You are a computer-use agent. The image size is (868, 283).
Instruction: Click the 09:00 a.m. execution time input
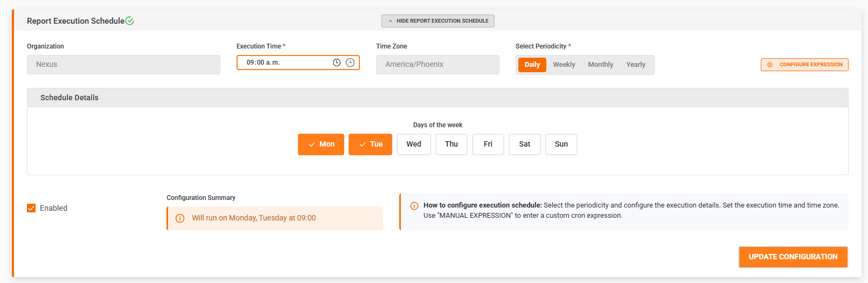tap(286, 63)
